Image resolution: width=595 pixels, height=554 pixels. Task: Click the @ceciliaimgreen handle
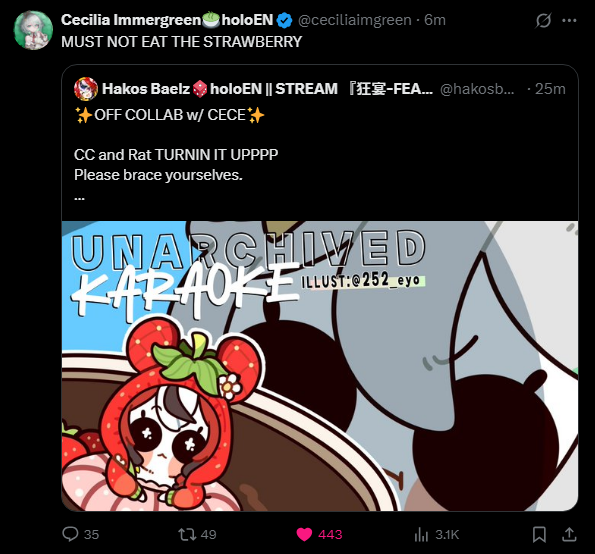(354, 20)
